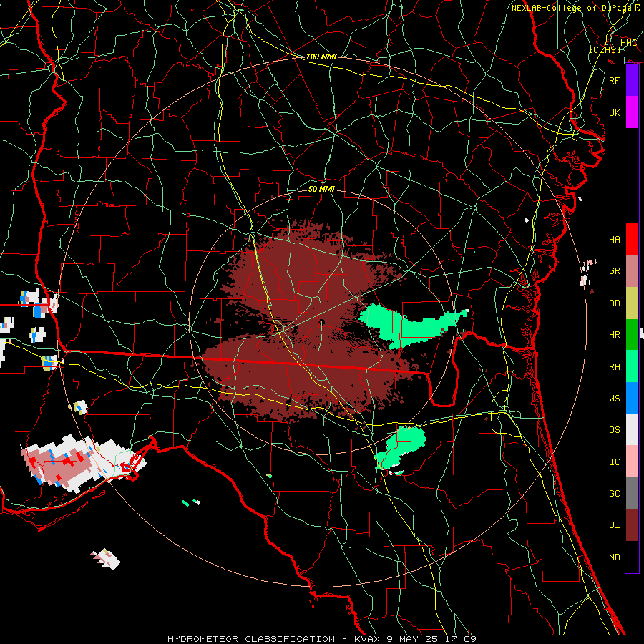This screenshot has width=644, height=644.
Task: Click the magenta UK legend color swatch
Action: [632, 112]
